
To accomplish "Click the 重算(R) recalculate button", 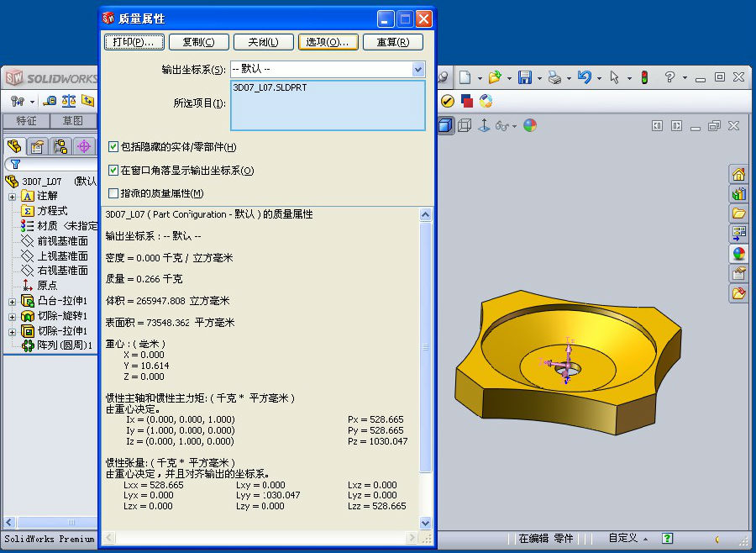I will pyautogui.click(x=392, y=42).
